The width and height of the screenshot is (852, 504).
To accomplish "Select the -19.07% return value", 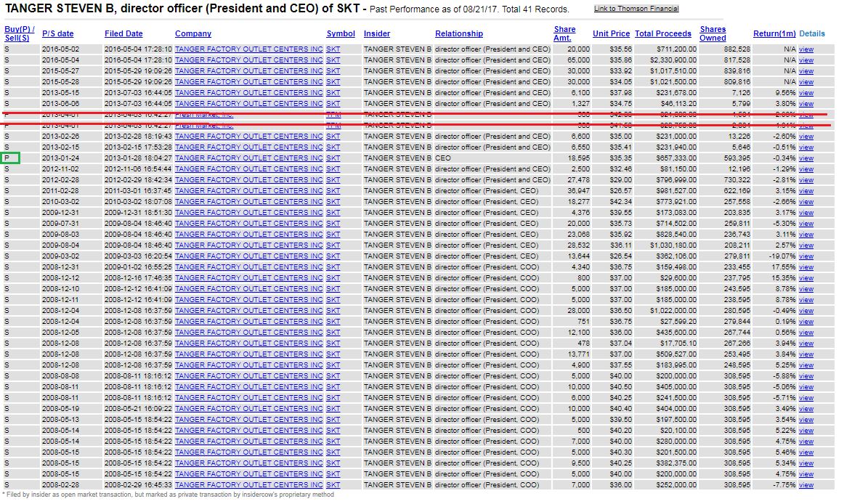I will point(782,256).
